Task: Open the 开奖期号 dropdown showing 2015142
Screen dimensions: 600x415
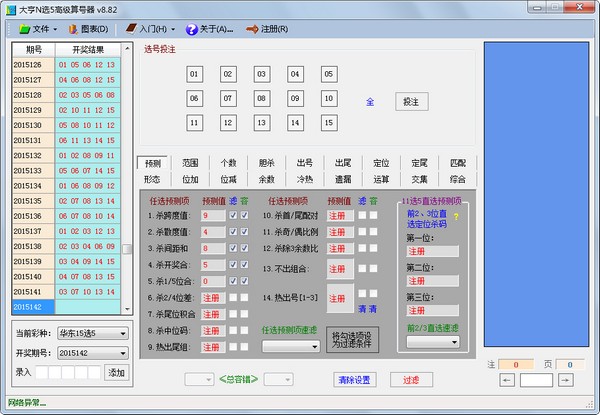Action: coord(93,353)
